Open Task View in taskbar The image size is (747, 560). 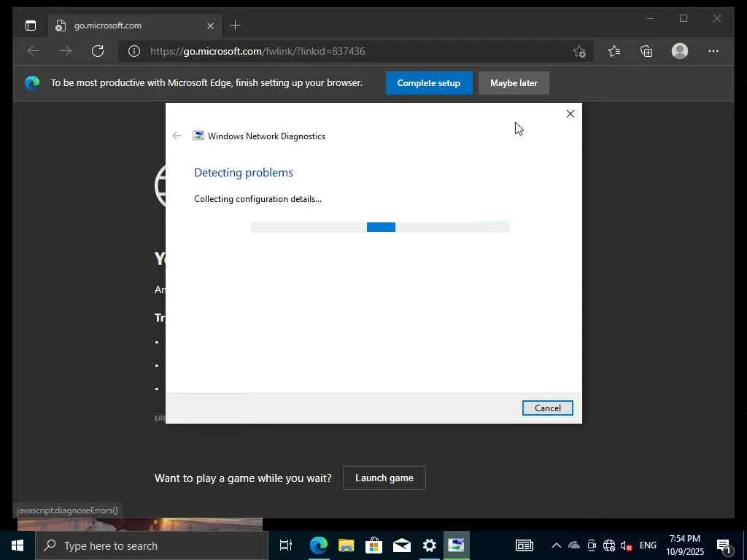[x=285, y=545]
